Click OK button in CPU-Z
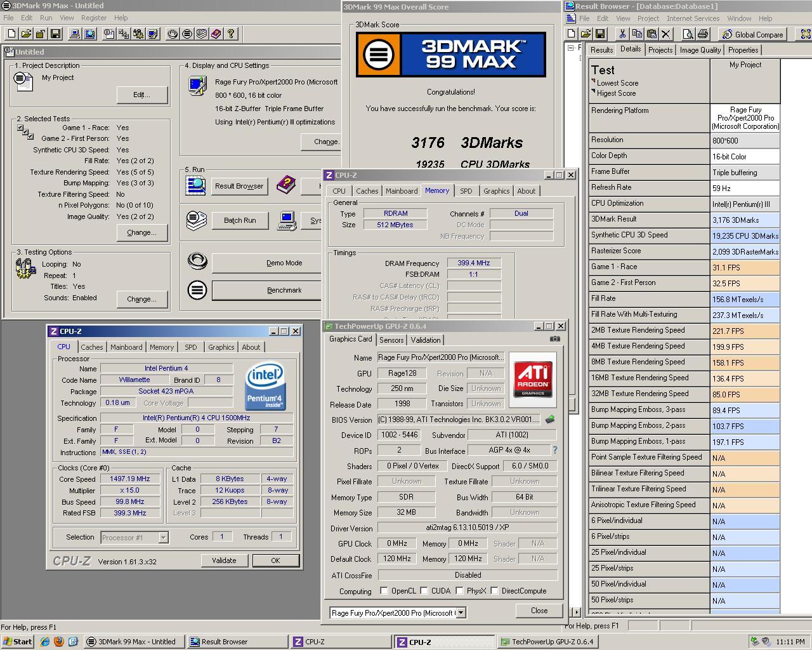Screen dimensions: 812x650 [275, 560]
